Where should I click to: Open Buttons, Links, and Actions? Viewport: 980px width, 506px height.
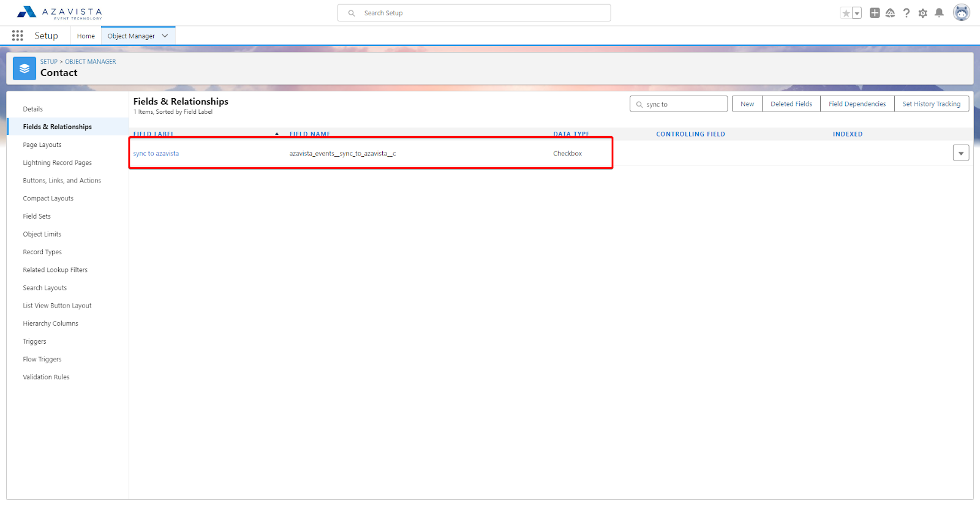point(62,181)
